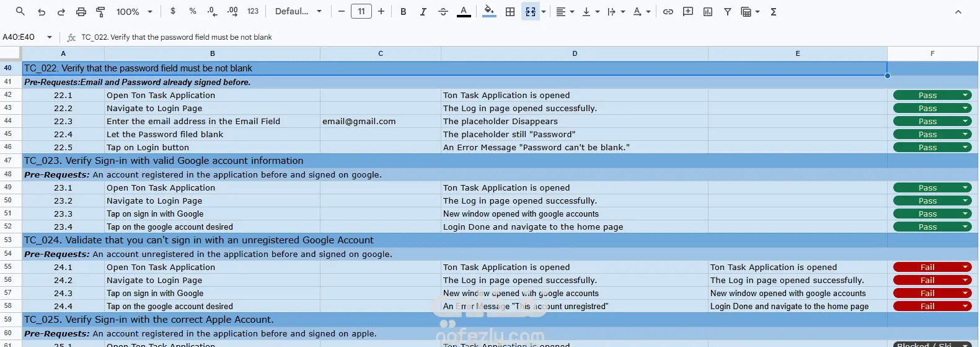The width and height of the screenshot is (980, 347).
Task: Click the Create a filter funnel icon
Action: [x=728, y=11]
